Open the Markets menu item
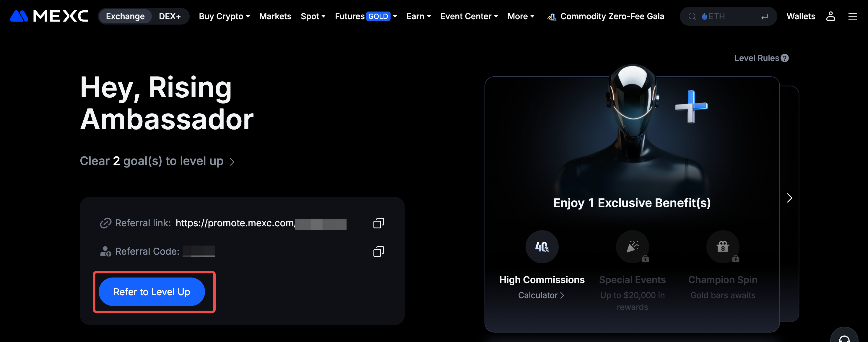This screenshot has height=342, width=868. pos(275,16)
